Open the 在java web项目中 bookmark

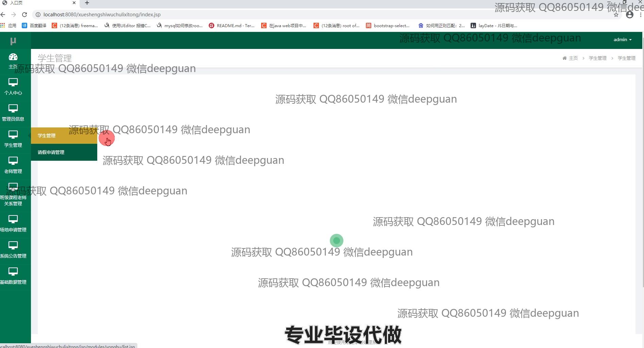point(284,25)
